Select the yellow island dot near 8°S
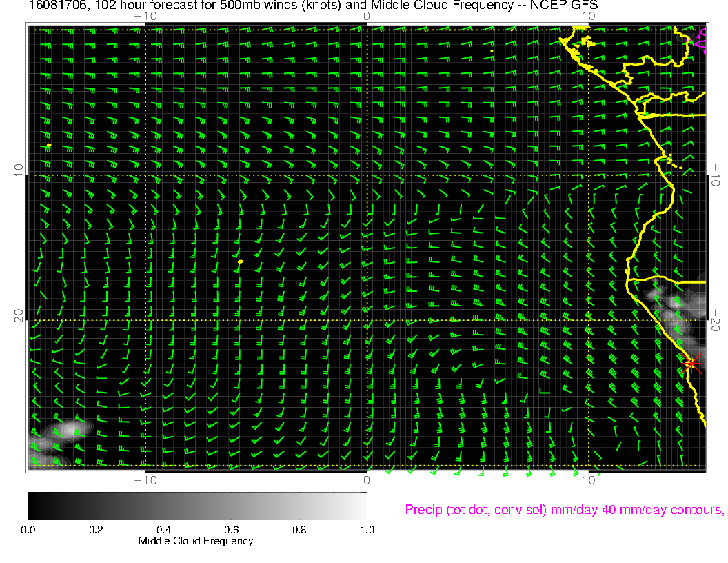 click(49, 145)
